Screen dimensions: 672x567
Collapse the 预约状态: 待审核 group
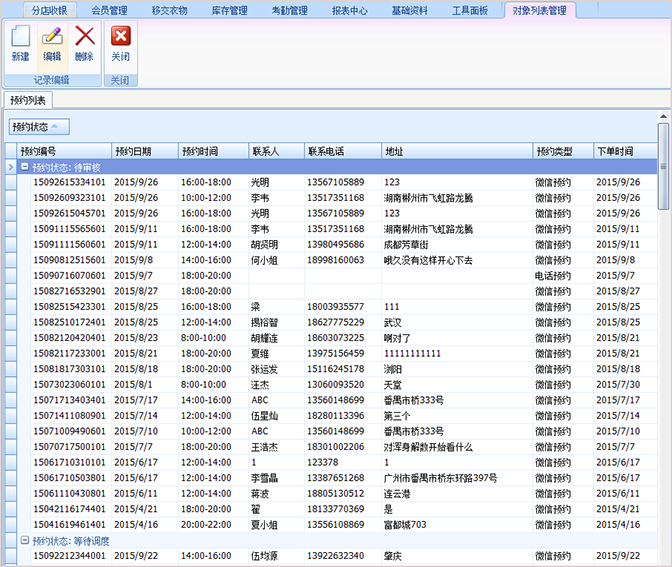click(x=25, y=167)
